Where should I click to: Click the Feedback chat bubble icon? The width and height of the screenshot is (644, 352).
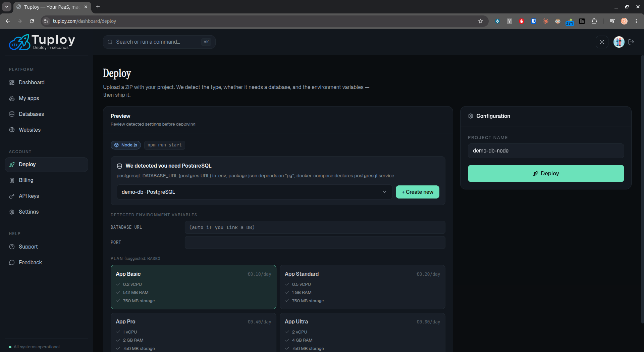[x=12, y=263]
